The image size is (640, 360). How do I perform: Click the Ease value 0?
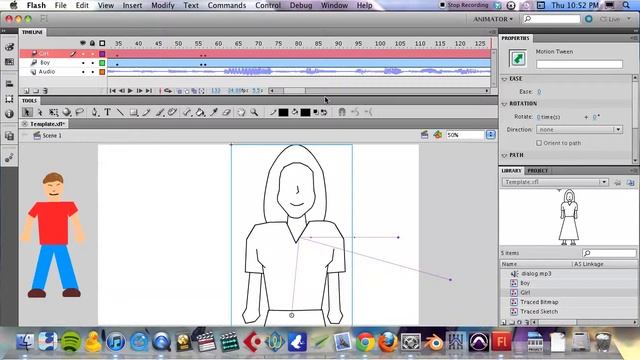pyautogui.click(x=539, y=92)
